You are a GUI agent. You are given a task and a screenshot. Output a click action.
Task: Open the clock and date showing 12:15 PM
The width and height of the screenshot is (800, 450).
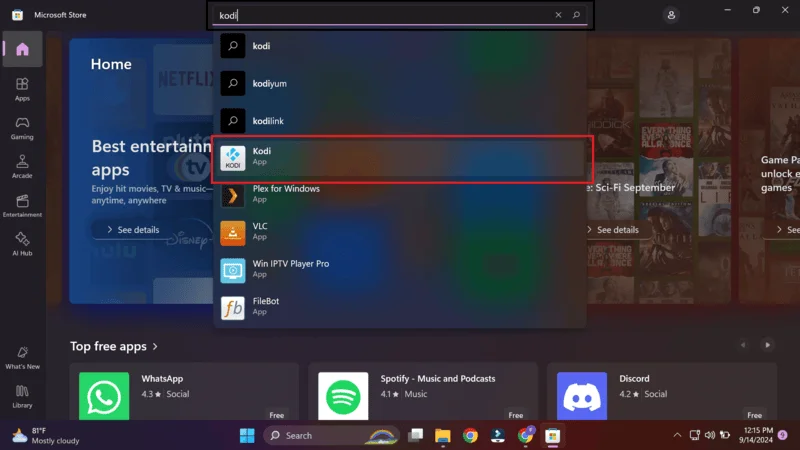tap(758, 435)
